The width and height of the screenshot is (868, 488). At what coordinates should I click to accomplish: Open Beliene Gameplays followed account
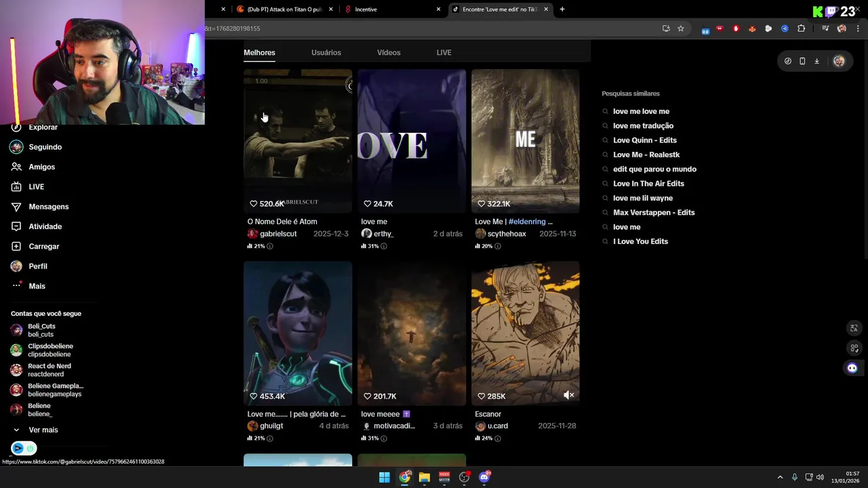point(54,390)
